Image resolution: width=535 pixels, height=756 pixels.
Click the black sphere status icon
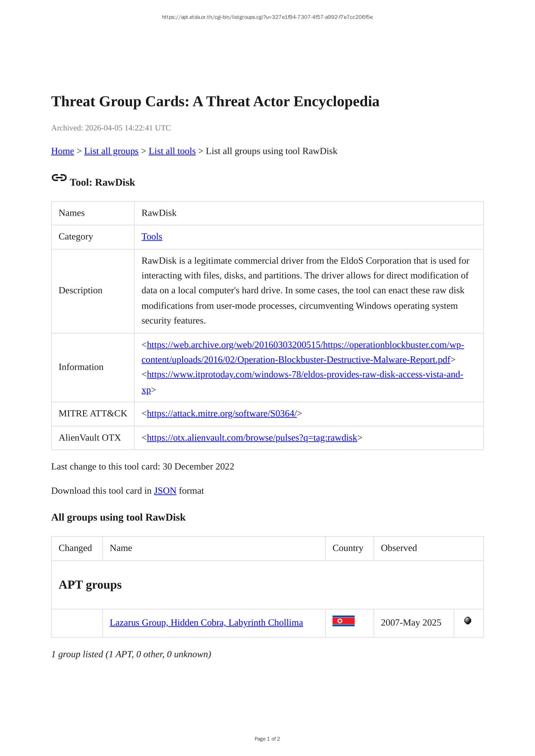[468, 621]
